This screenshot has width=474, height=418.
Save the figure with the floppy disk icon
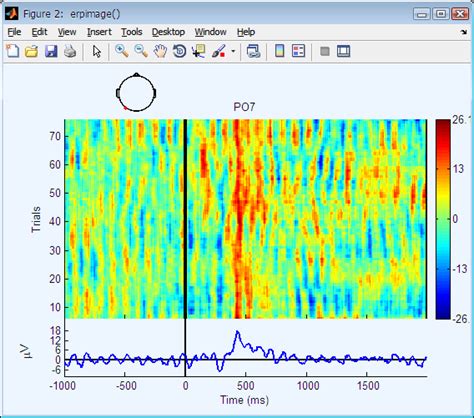51,51
